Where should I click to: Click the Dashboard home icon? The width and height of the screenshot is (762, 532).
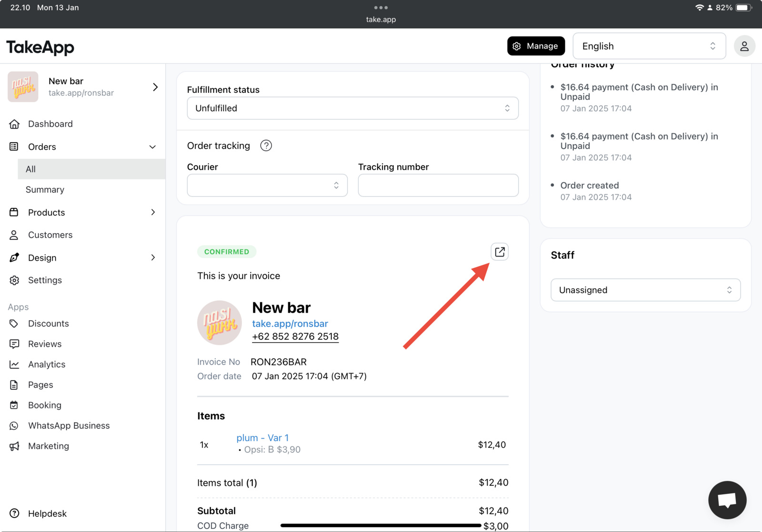[14, 124]
